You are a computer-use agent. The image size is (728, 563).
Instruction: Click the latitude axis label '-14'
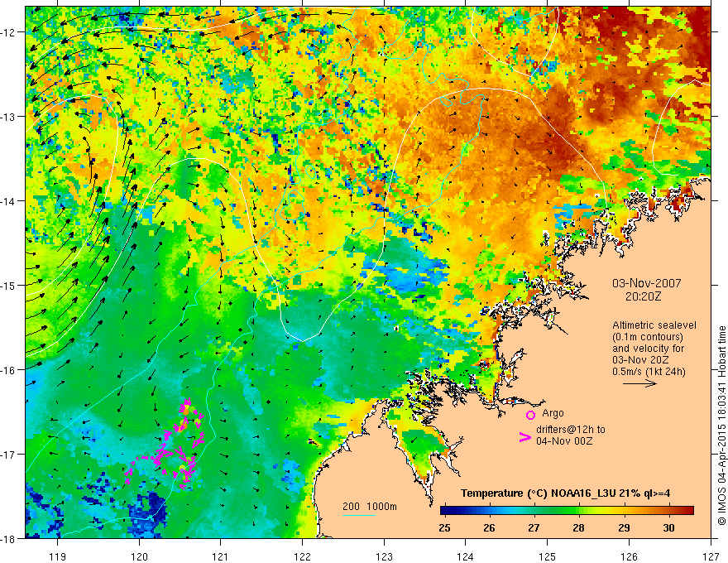coord(8,201)
